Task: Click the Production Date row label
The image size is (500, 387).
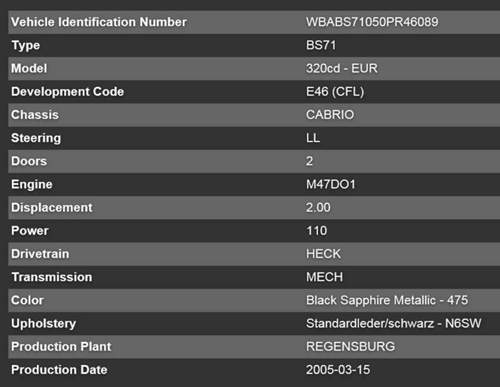Action: pos(59,370)
